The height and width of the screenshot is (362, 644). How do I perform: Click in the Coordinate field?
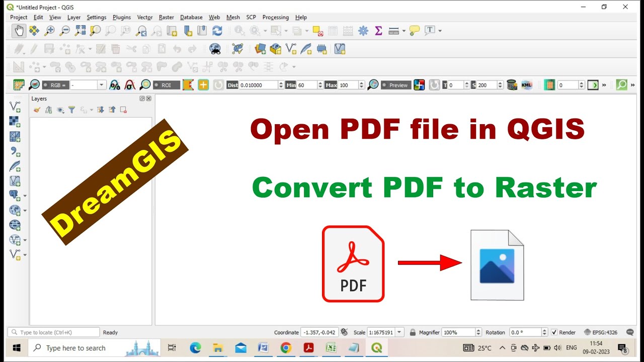point(319,332)
